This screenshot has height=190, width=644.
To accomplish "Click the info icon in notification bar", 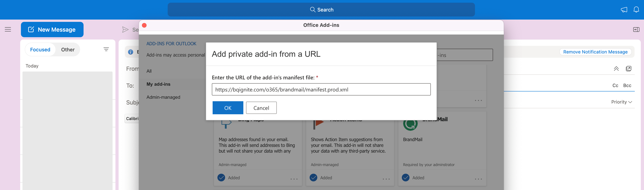I will point(130,52).
